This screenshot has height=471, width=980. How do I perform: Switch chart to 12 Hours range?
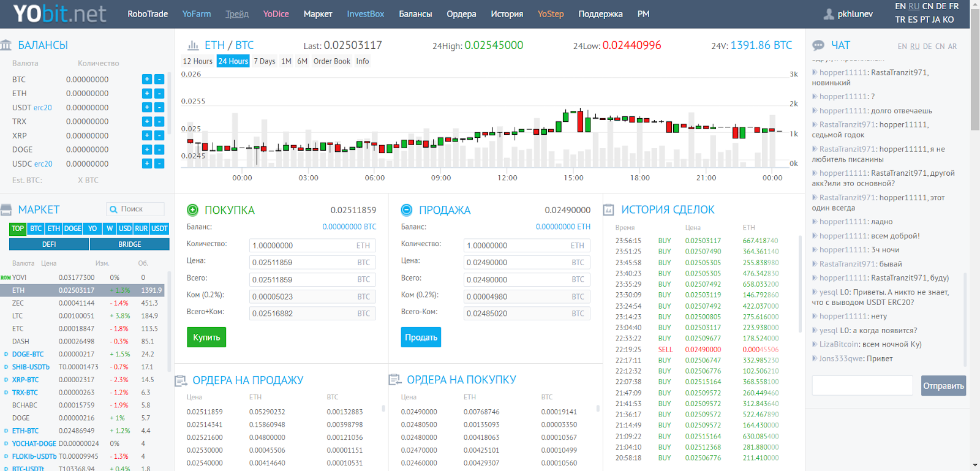198,61
